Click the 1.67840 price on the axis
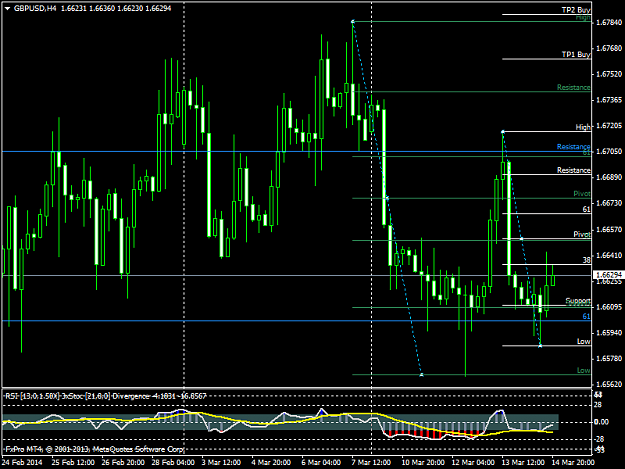The height and width of the screenshot is (469, 625). point(609,22)
